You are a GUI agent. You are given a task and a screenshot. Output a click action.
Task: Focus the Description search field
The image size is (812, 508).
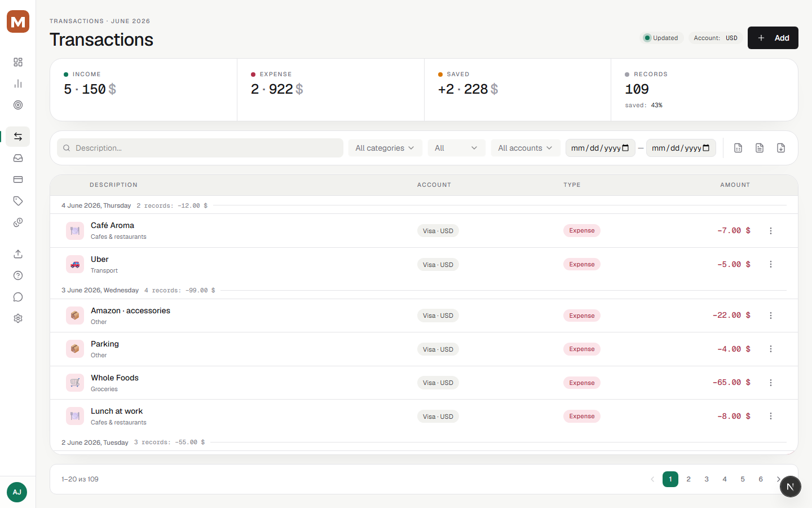click(x=200, y=148)
